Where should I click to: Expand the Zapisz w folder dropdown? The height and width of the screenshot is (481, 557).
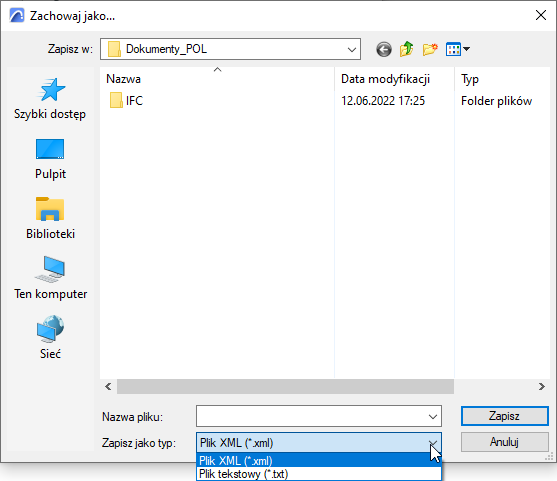pos(352,49)
